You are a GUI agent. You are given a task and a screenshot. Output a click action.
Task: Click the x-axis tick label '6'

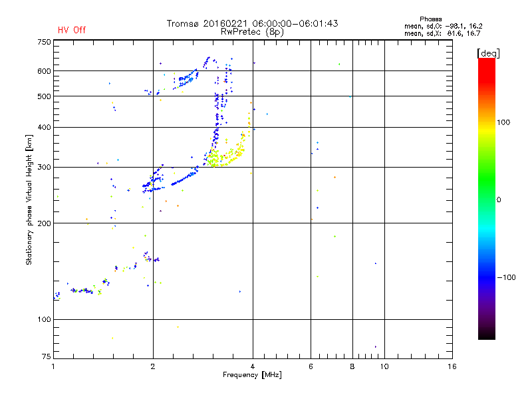311,366
